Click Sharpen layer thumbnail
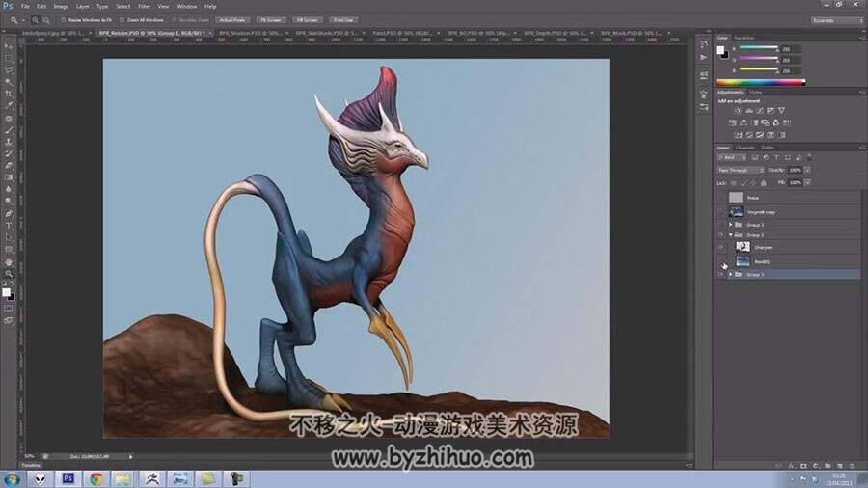The width and height of the screenshot is (868, 488). point(743,247)
